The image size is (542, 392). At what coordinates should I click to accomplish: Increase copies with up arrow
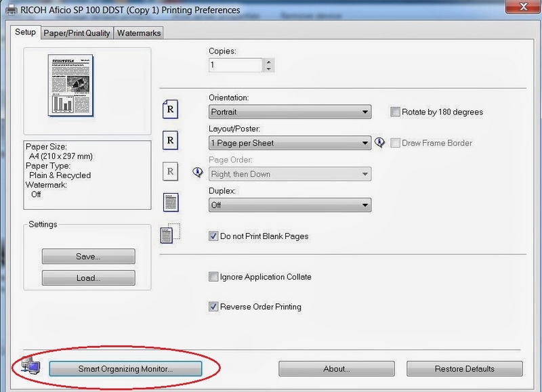pyautogui.click(x=268, y=62)
